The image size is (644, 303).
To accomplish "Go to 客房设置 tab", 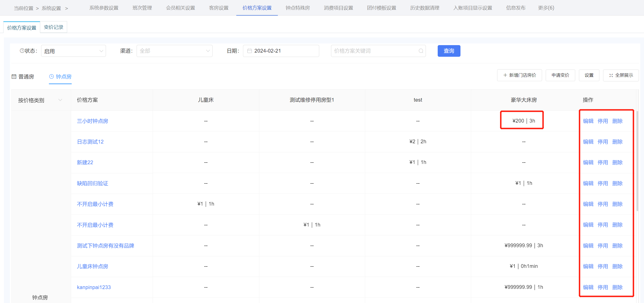I will coord(218,8).
